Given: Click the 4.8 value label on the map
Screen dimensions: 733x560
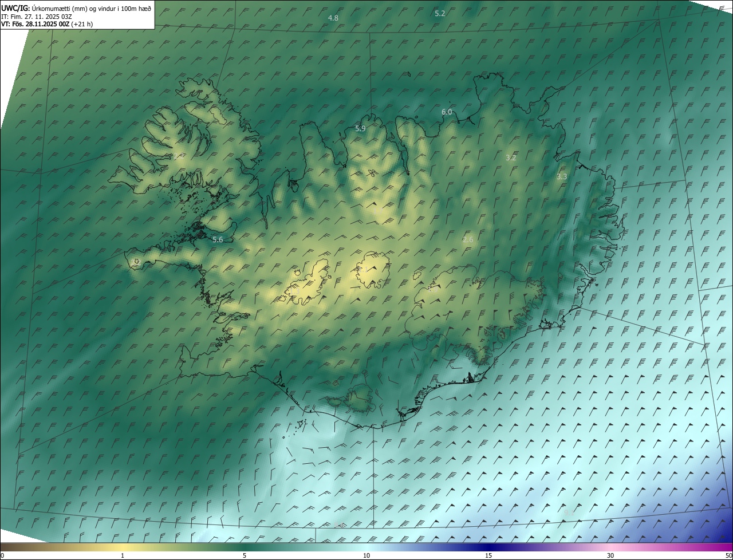Looking at the screenshot, I should pos(333,18).
